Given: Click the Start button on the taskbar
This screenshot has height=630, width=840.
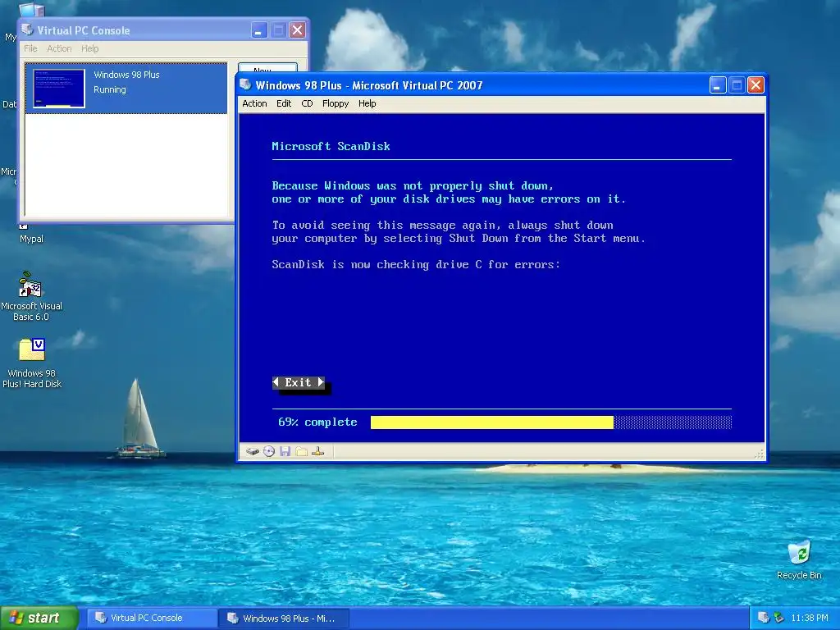Looking at the screenshot, I should (x=39, y=618).
